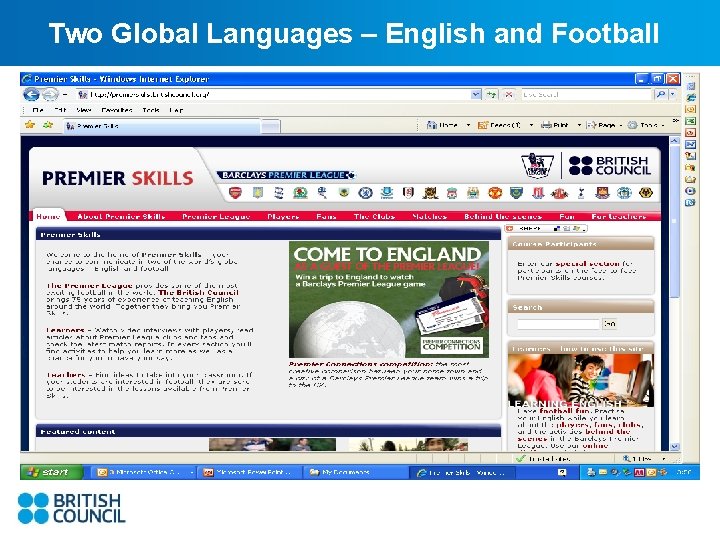Image resolution: width=720 pixels, height=540 pixels.
Task: Open the Players nav section
Action: coord(283,216)
